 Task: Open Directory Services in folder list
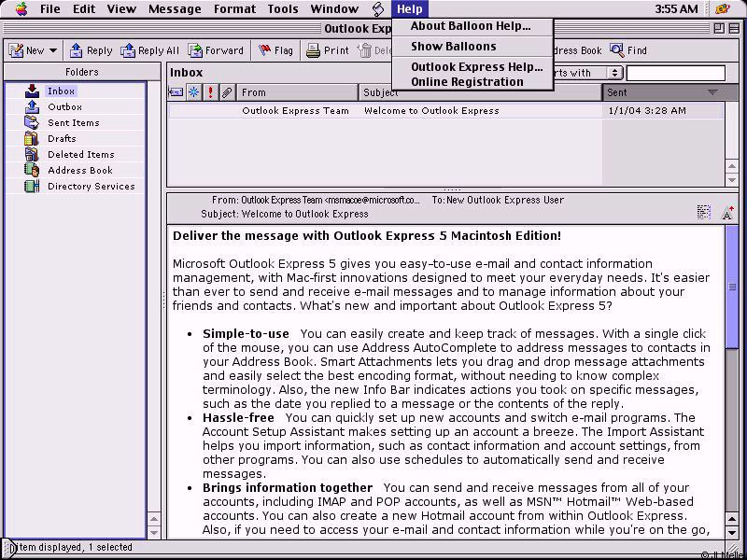click(91, 186)
